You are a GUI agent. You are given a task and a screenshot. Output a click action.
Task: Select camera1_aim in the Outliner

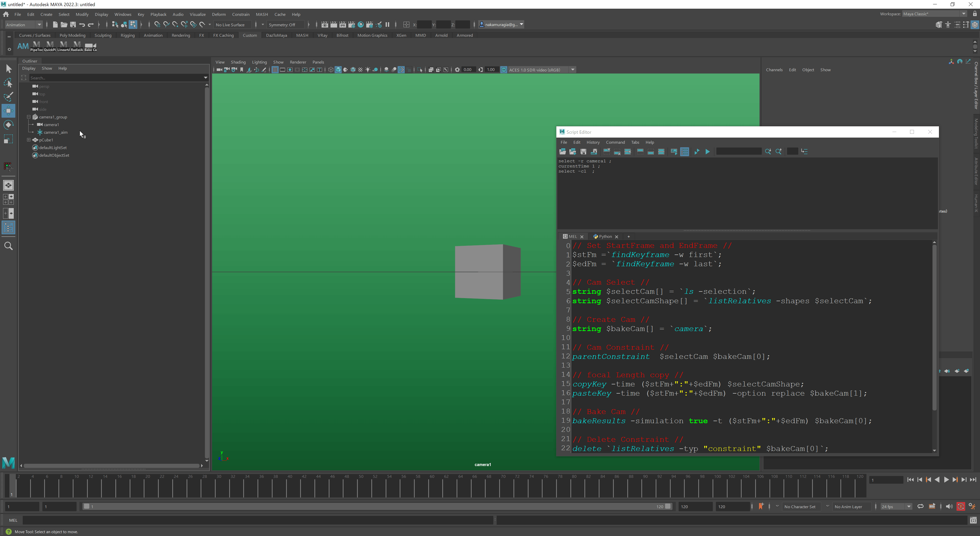coord(56,132)
